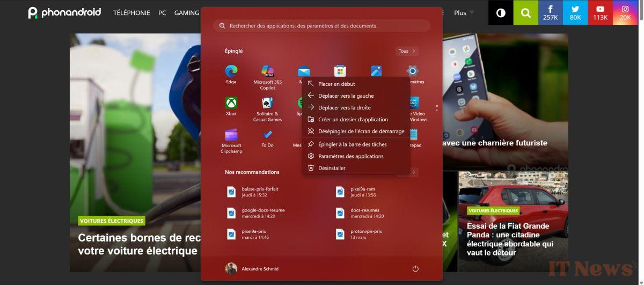
Task: Click VOITURES ÉLECTRIQUES tag on charging article
Action: (112, 221)
